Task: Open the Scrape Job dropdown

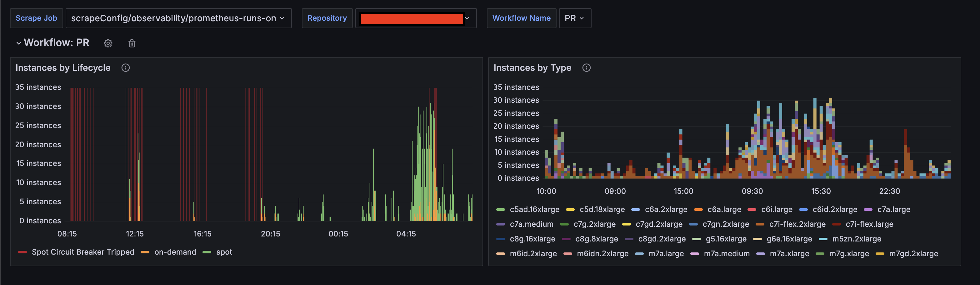Action: click(x=178, y=18)
